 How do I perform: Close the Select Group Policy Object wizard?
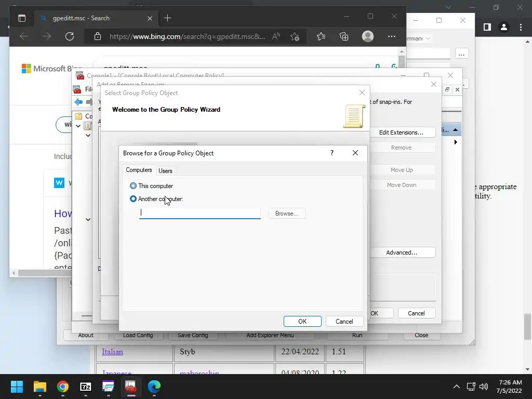click(x=362, y=92)
